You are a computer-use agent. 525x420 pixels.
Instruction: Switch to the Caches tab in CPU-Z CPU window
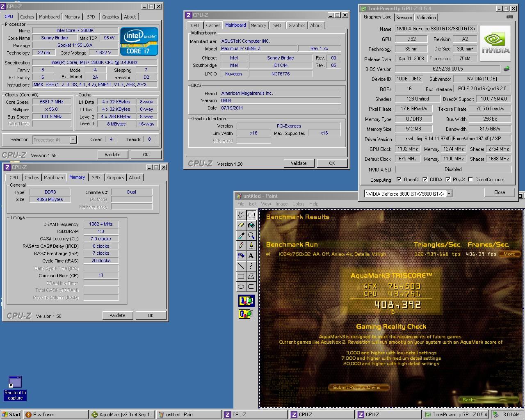pyautogui.click(x=27, y=17)
